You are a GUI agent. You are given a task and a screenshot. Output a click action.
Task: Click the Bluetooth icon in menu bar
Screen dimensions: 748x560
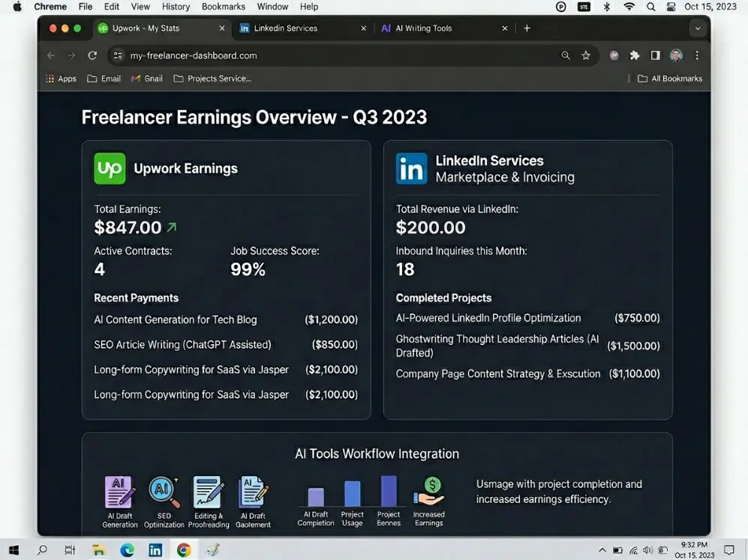(x=606, y=7)
